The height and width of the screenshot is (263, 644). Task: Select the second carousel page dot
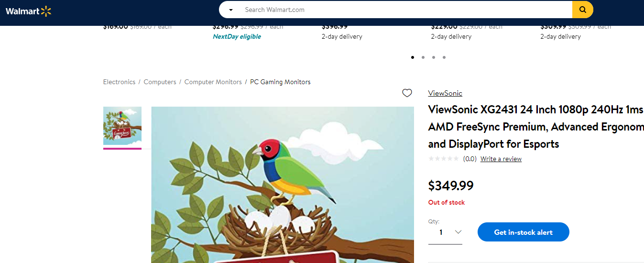(x=423, y=57)
